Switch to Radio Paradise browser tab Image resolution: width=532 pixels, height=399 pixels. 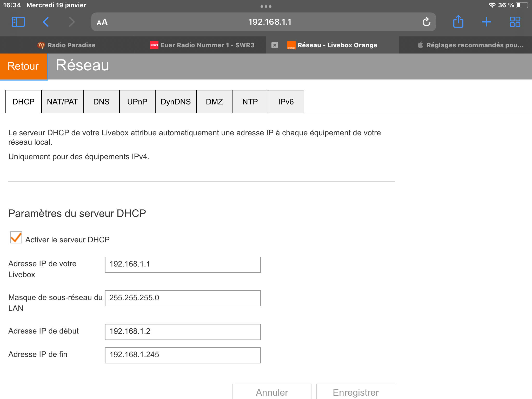click(66, 45)
